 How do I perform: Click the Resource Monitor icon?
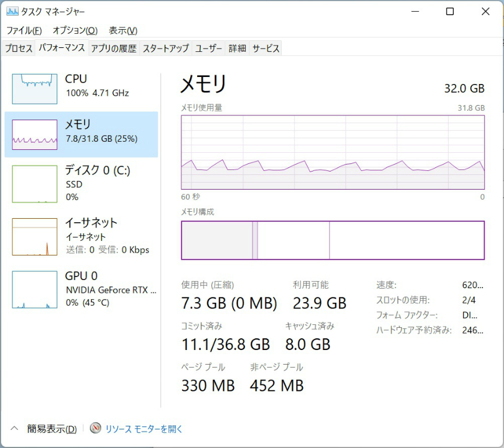pos(96,429)
